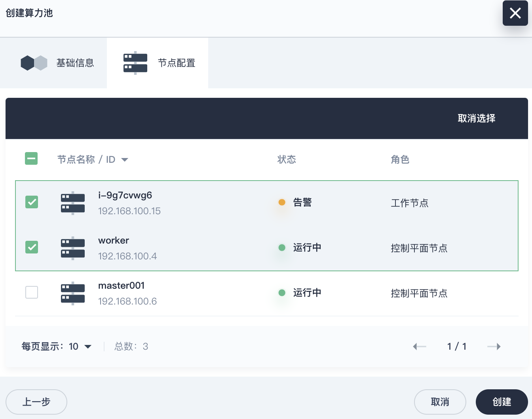
Task: Click the server icon for node i-9g7cvwg6
Action: [73, 203]
